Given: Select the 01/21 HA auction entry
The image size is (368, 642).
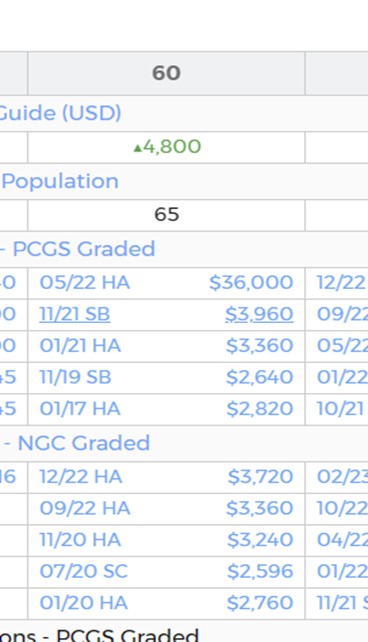Looking at the screenshot, I should 80,346.
